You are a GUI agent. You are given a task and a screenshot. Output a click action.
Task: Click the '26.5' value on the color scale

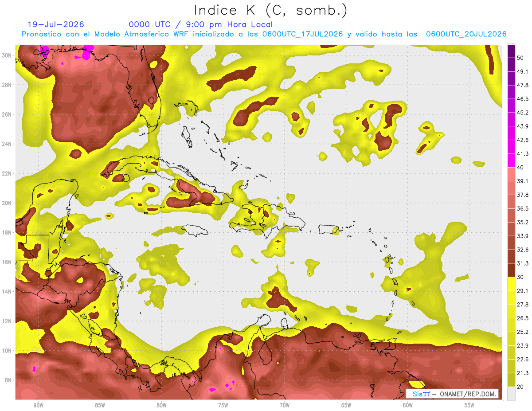[x=523, y=318]
